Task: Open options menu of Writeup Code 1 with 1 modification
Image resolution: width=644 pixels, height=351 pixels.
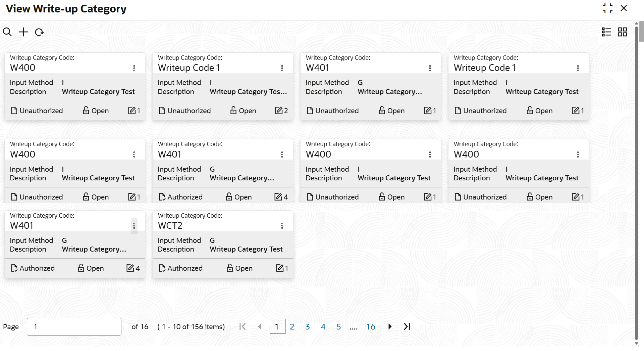Action: point(578,68)
